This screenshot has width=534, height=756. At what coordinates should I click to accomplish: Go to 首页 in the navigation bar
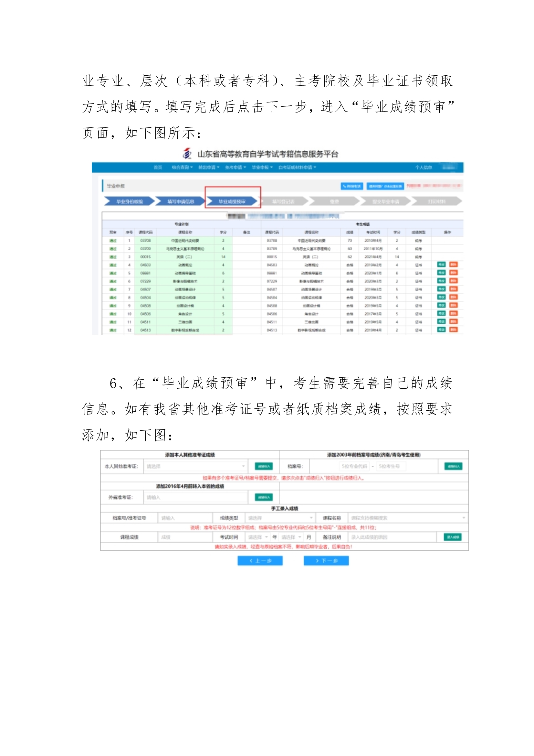(x=158, y=167)
